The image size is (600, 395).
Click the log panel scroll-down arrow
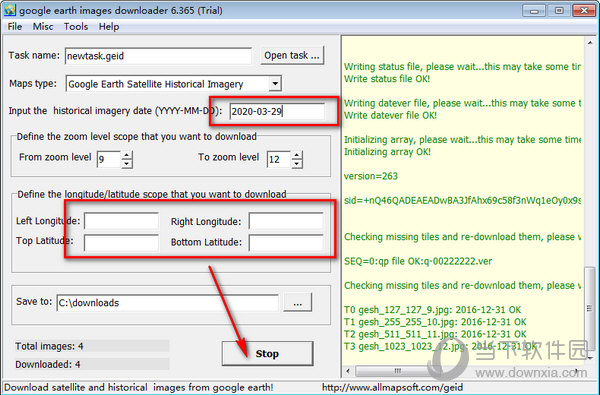(x=590, y=358)
